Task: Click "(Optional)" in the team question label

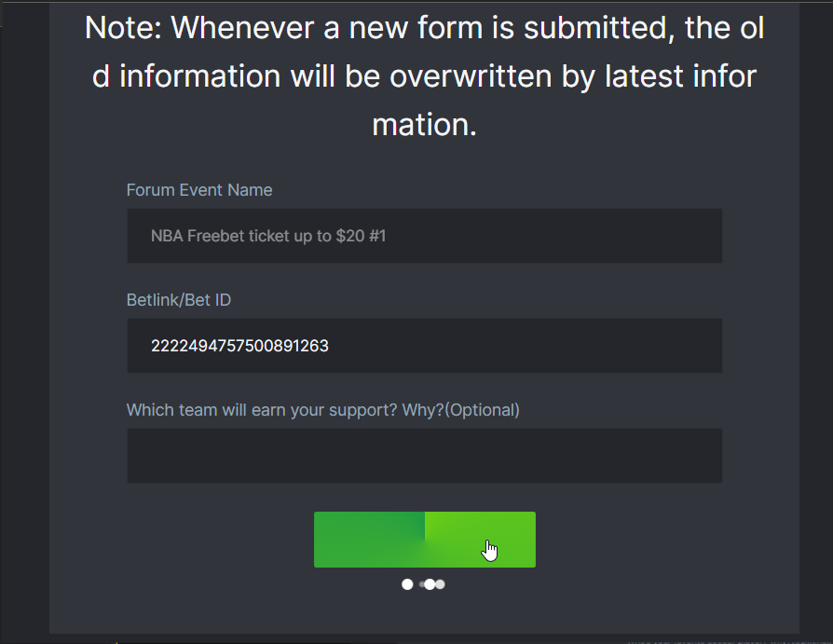Action: [x=482, y=410]
